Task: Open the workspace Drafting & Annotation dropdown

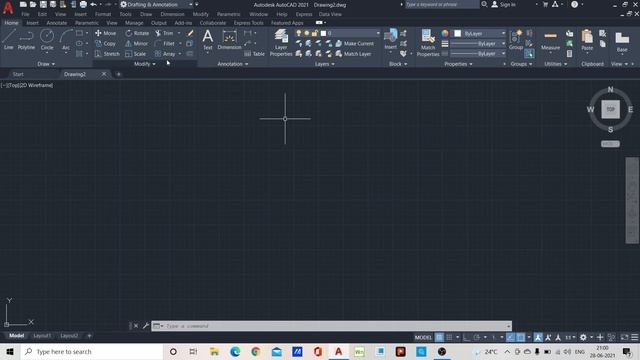Action: [157, 4]
